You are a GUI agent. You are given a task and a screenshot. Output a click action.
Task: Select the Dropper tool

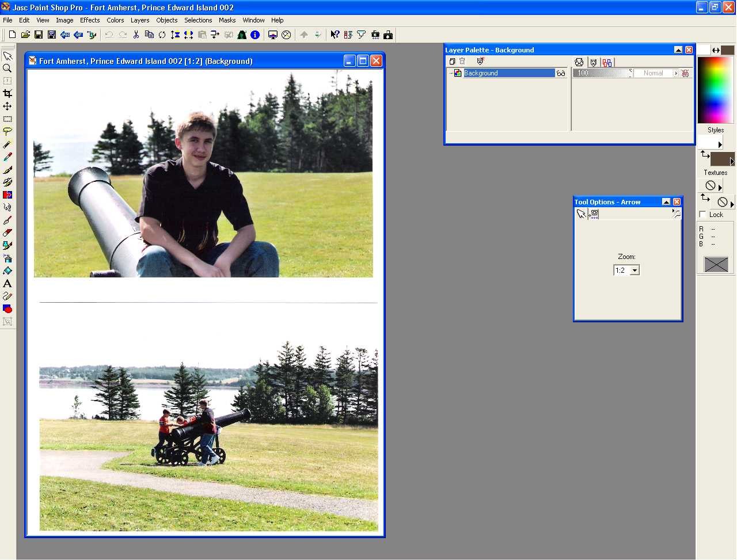7,157
